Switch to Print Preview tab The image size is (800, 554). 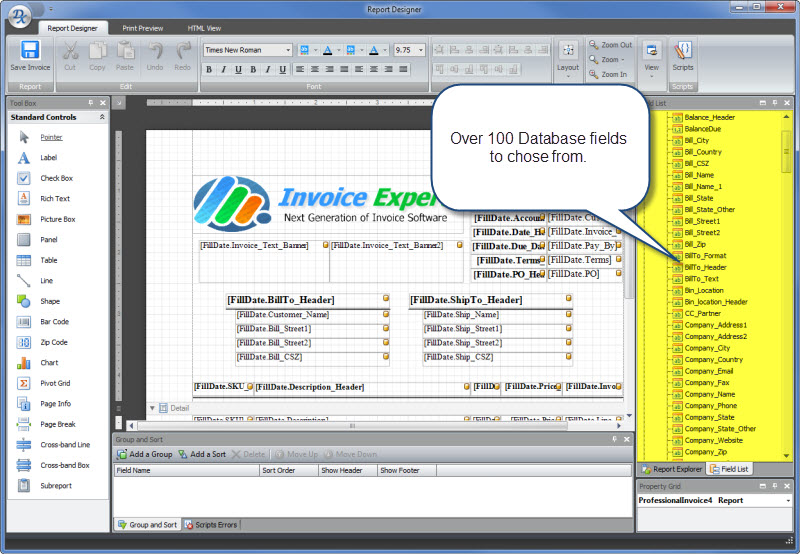pos(142,29)
